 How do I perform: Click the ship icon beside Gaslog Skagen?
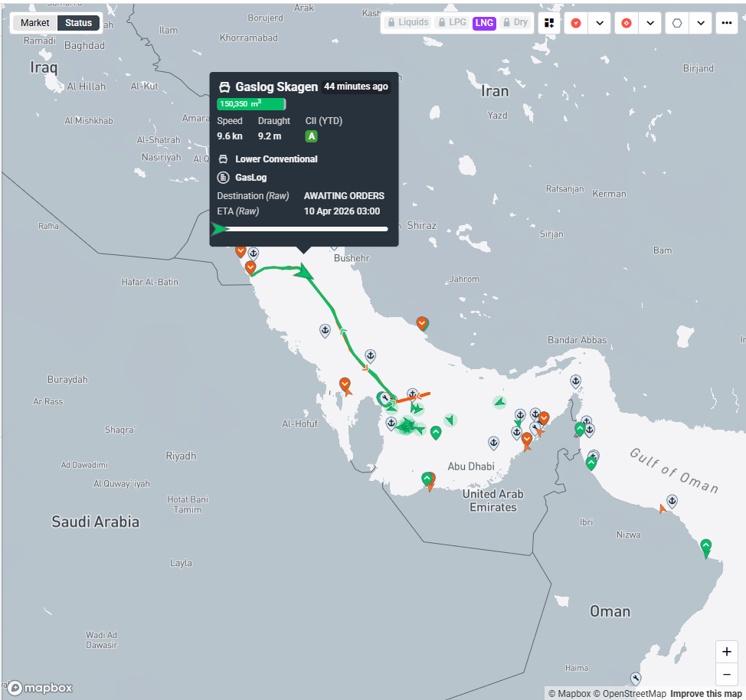(224, 87)
